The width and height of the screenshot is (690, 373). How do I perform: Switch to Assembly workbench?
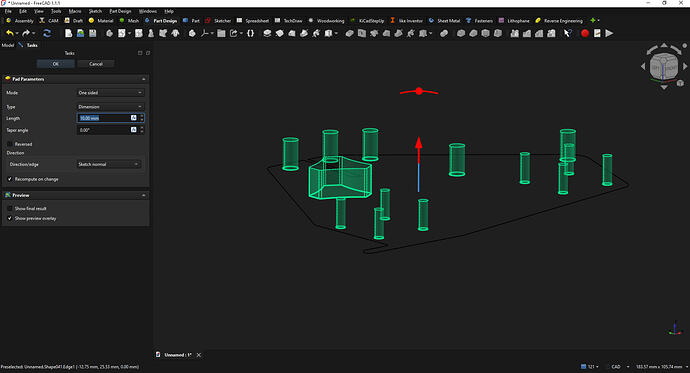click(20, 21)
